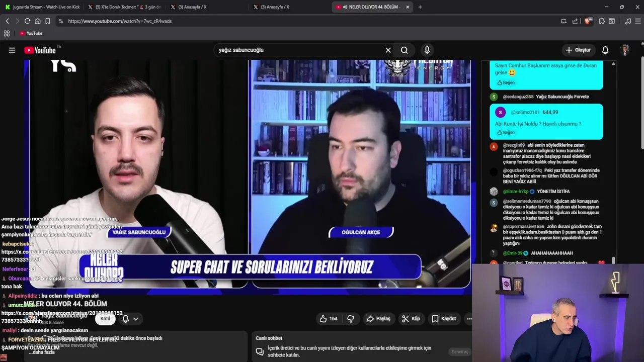Click the NELER OLUYOR 44. BÖLÜM title

(x=65, y=304)
